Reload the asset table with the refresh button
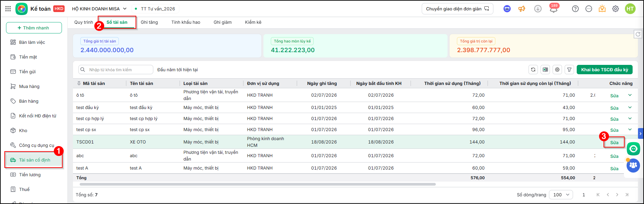644x204 pixels. pos(533,70)
